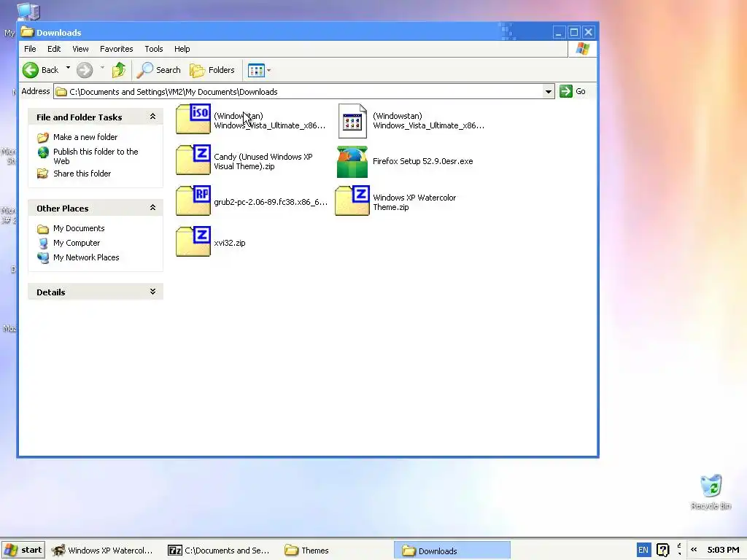Click the folder icon in the Address bar
The image size is (747, 560).
coord(61,91)
